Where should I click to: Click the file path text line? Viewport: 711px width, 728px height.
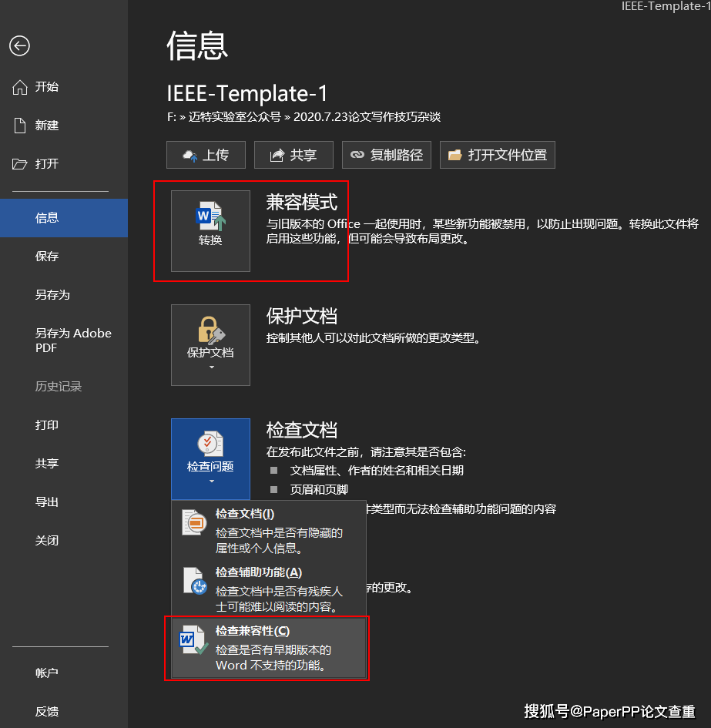(304, 117)
